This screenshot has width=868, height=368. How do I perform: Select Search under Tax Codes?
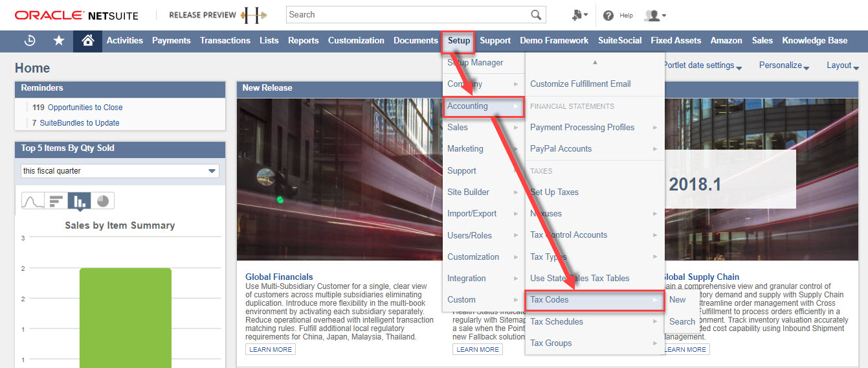coord(682,321)
